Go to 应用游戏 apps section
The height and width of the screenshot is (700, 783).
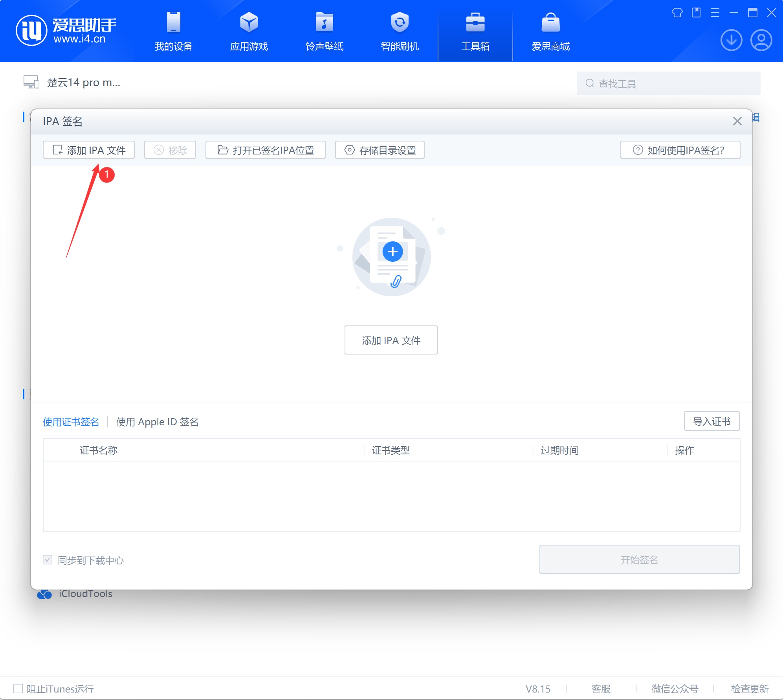tap(249, 31)
